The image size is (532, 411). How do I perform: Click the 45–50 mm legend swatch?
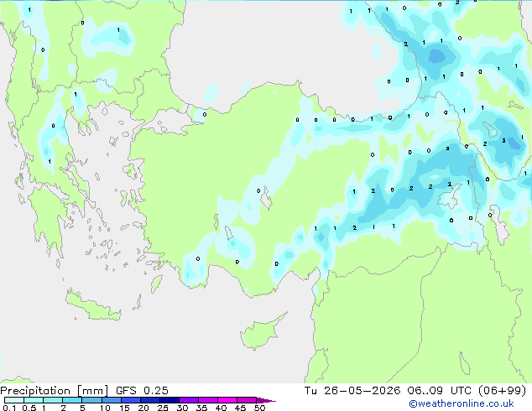[247, 400]
